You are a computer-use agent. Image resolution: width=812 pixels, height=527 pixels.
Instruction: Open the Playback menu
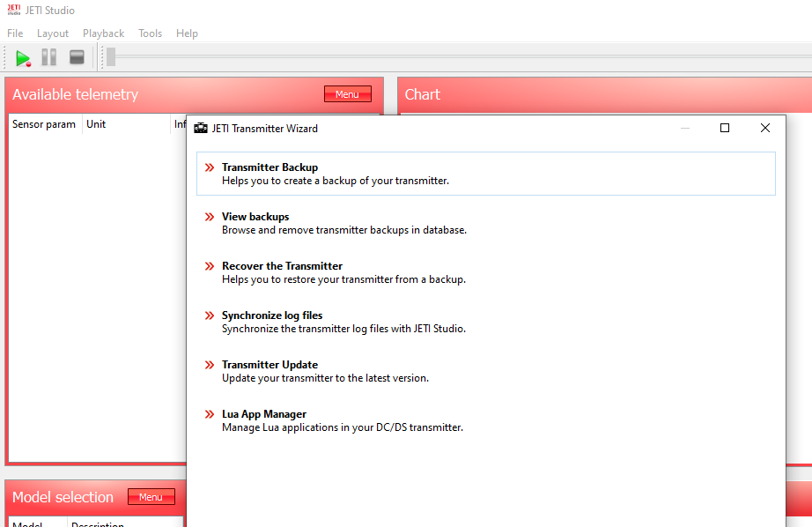point(104,33)
